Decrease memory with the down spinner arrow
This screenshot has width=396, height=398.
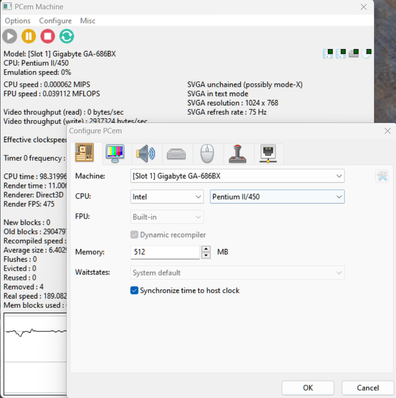coord(206,255)
